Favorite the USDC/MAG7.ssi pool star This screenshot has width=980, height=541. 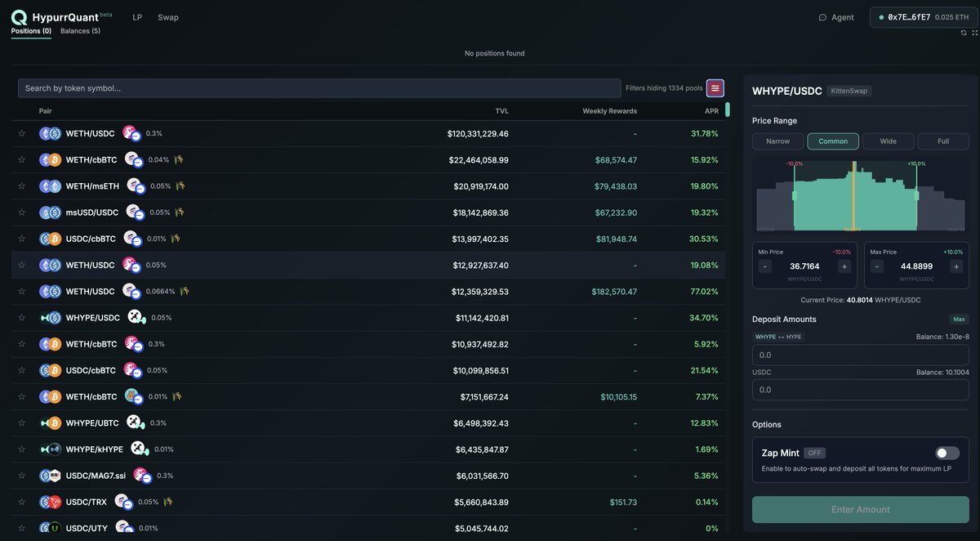coord(22,476)
